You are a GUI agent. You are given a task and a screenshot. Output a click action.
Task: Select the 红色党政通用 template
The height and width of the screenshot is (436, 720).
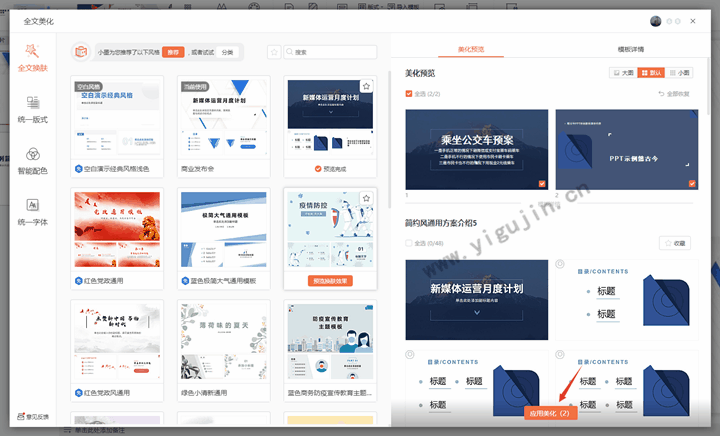117,239
